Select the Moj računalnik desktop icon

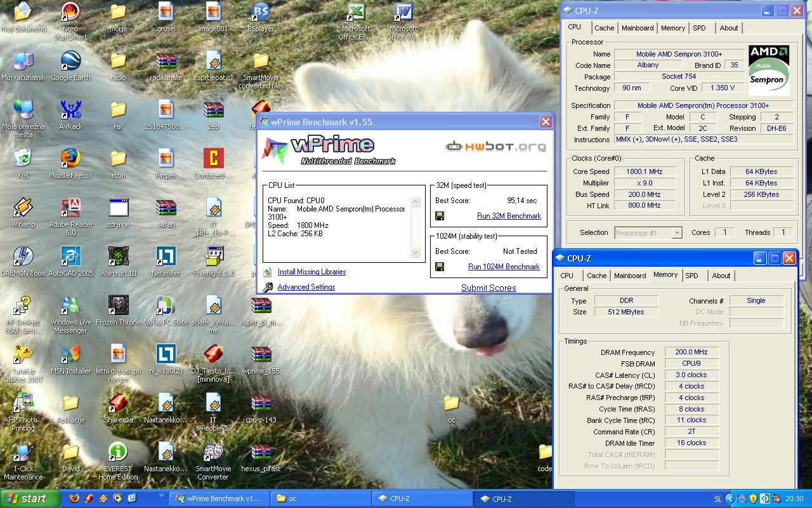(23, 60)
